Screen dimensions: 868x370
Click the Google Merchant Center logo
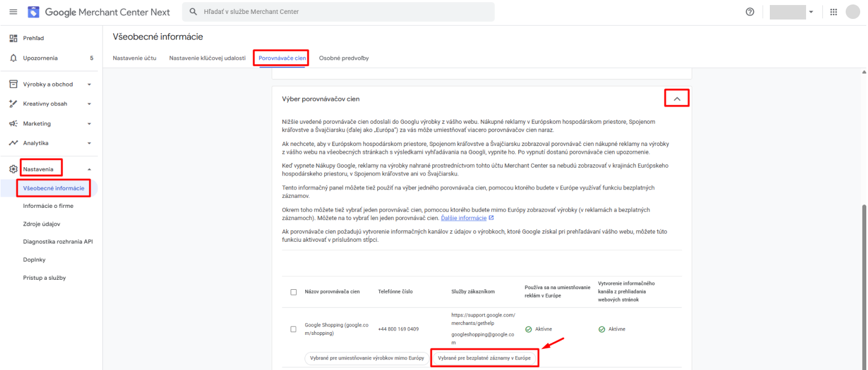[33, 12]
